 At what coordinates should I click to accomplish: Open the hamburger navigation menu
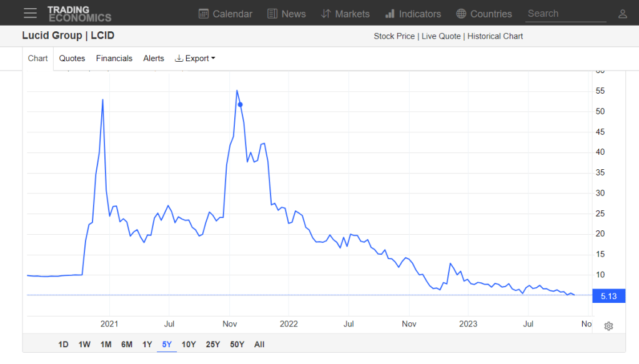(30, 13)
